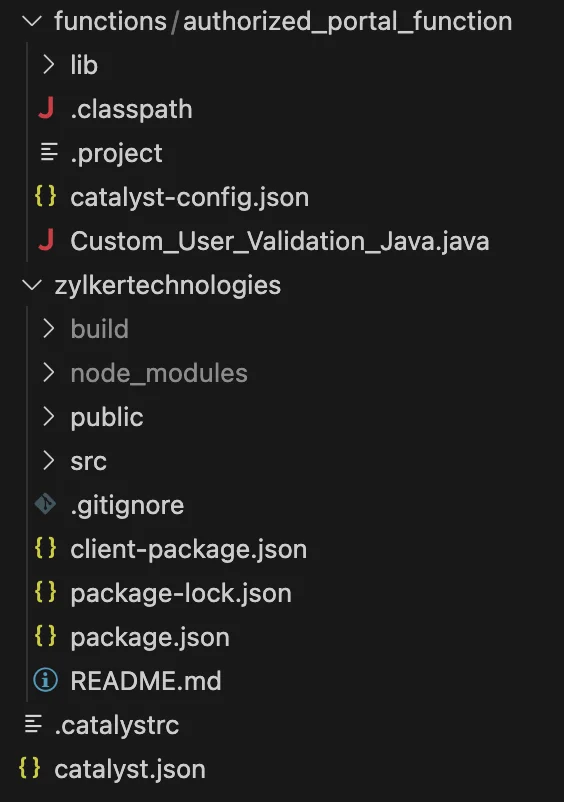
Task: Click the info icon beside README.md
Action: click(x=46, y=680)
